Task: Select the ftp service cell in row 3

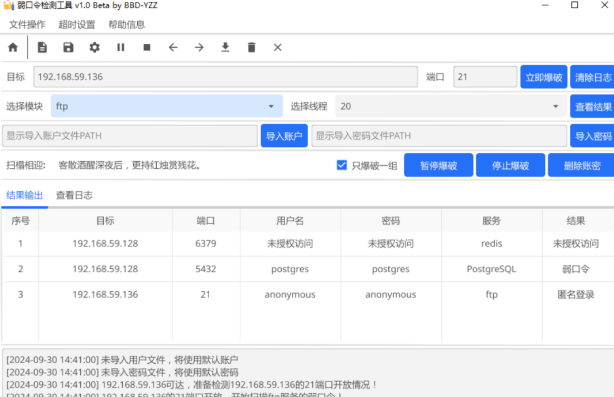Action: click(x=491, y=294)
